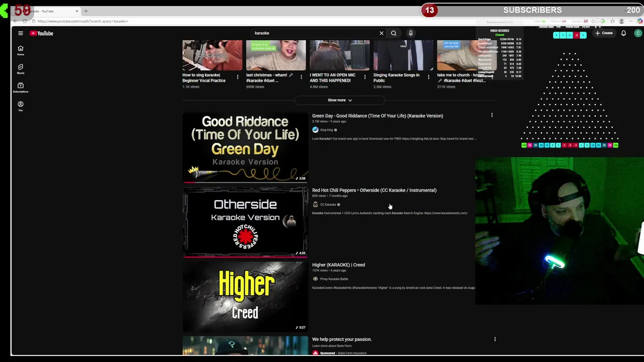Open the YouTube hamburger guide menu

21,33
